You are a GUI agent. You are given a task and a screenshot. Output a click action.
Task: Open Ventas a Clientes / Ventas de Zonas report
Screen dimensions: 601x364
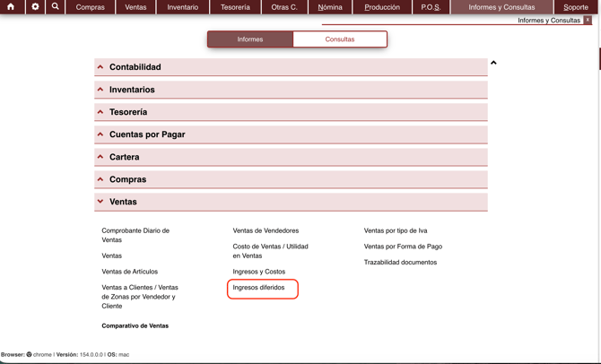tap(140, 297)
